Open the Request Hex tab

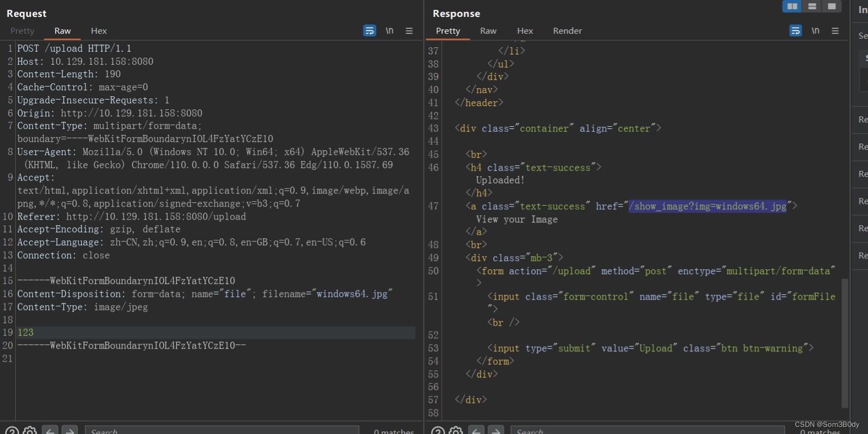[99, 31]
